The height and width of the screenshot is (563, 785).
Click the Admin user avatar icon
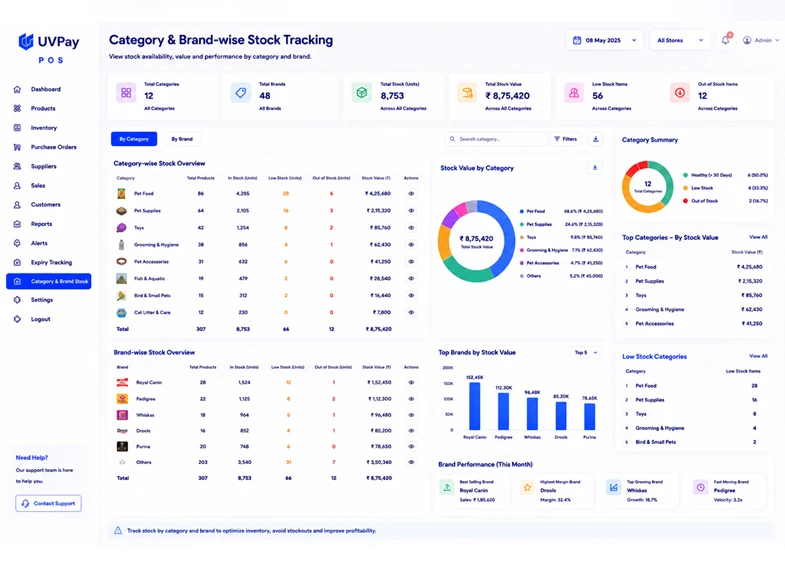(747, 40)
